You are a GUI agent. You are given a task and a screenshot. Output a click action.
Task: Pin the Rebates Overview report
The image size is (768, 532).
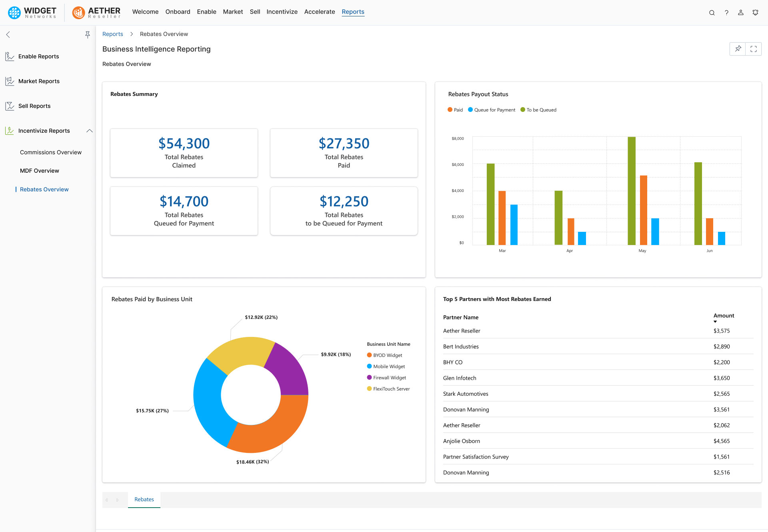738,49
